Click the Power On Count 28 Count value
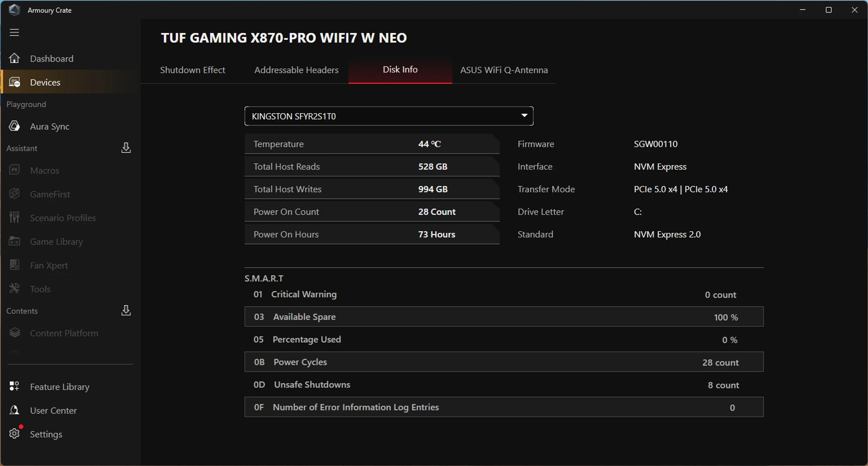 (437, 212)
